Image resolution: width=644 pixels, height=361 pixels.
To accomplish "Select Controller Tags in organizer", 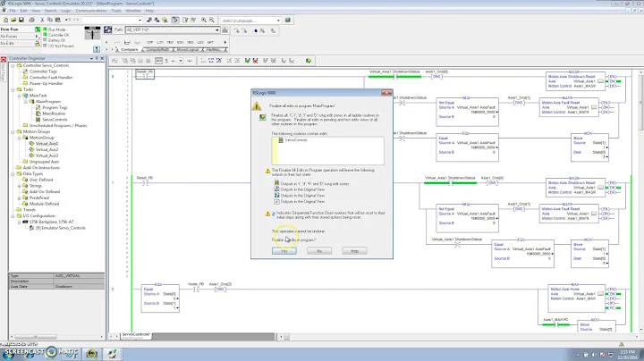I will [x=43, y=71].
